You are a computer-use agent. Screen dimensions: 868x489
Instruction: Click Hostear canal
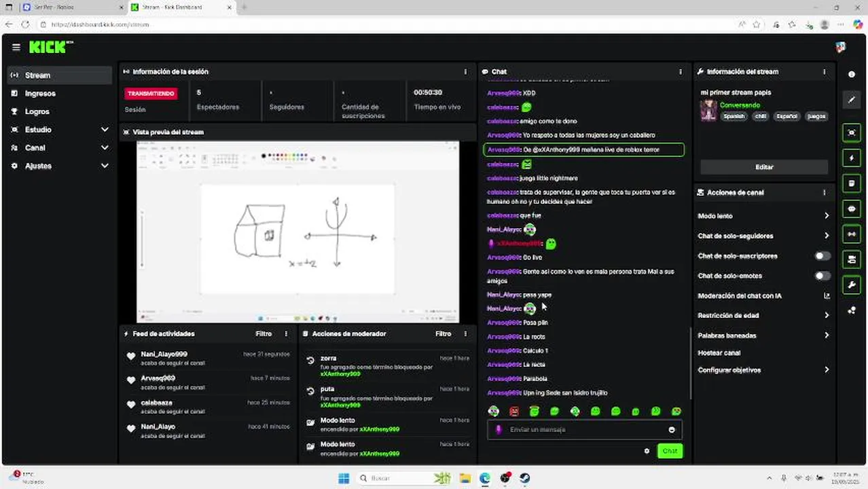(x=719, y=353)
